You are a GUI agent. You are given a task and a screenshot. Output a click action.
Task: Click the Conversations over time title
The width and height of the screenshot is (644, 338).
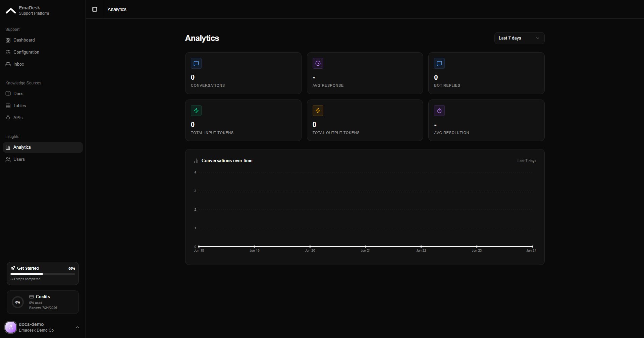coord(227,161)
